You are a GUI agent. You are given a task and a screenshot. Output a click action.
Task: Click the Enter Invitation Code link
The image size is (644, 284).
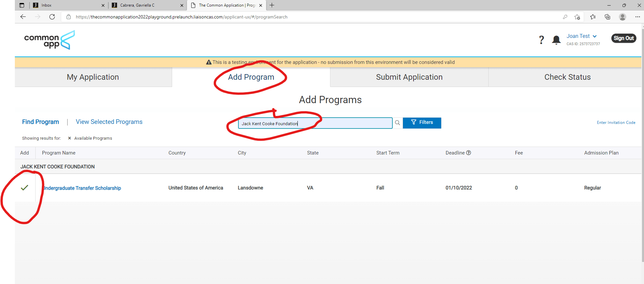point(616,123)
